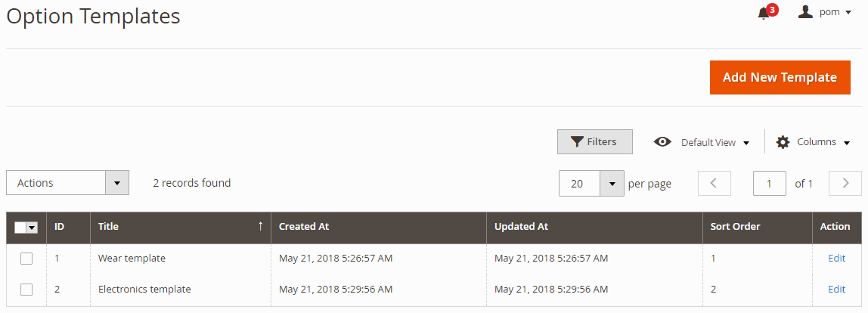
Task: Click the Columns gear icon
Action: (783, 142)
